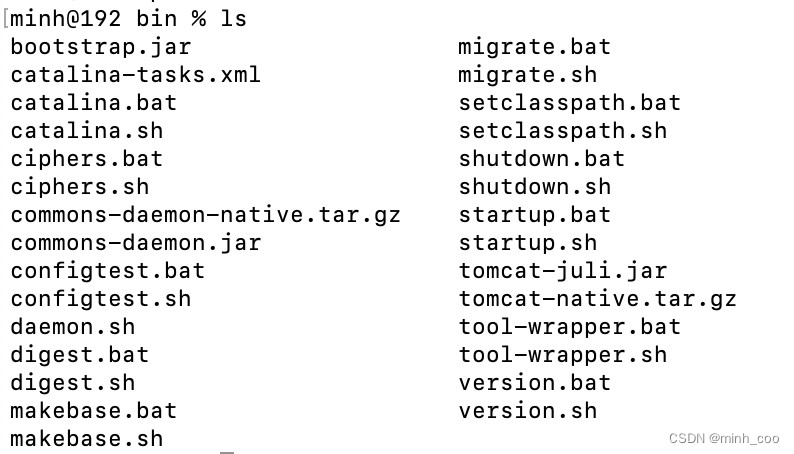Image resolution: width=794 pixels, height=454 pixels.
Task: Click the digest.bat entry
Action: (80, 355)
